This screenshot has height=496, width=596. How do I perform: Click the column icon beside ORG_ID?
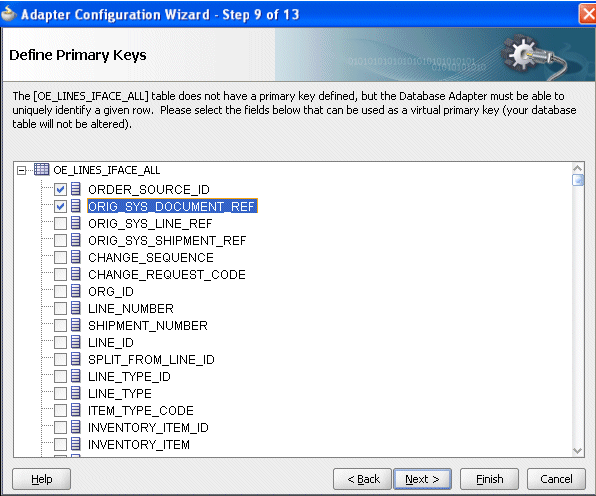click(x=76, y=291)
